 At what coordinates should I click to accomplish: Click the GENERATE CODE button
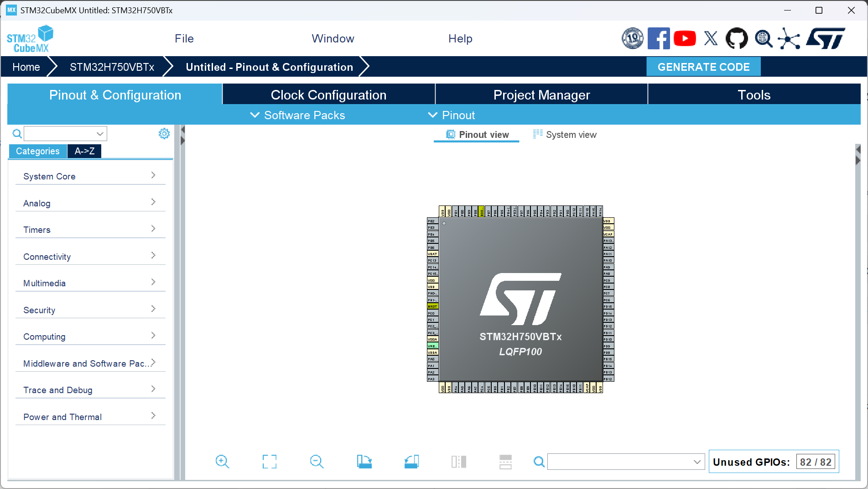(703, 67)
